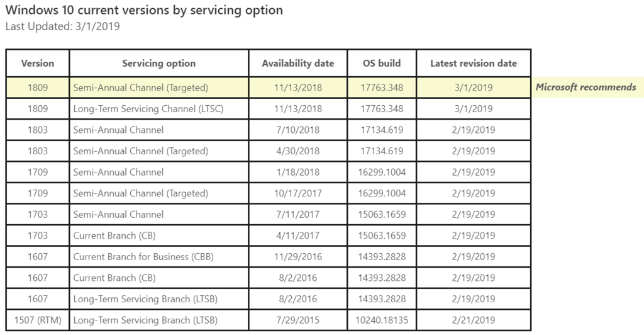Select the Current Branch (CB) 1703 cell
The image size is (644, 335).
tap(159, 236)
